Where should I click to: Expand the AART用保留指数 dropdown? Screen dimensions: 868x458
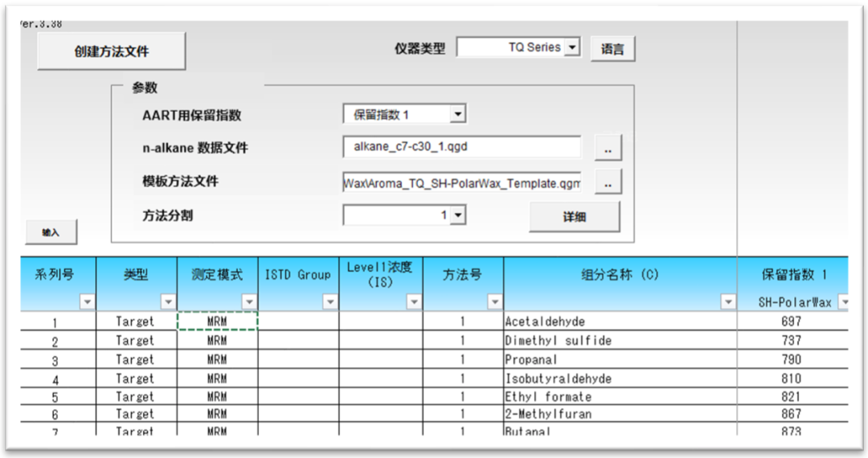coord(457,115)
